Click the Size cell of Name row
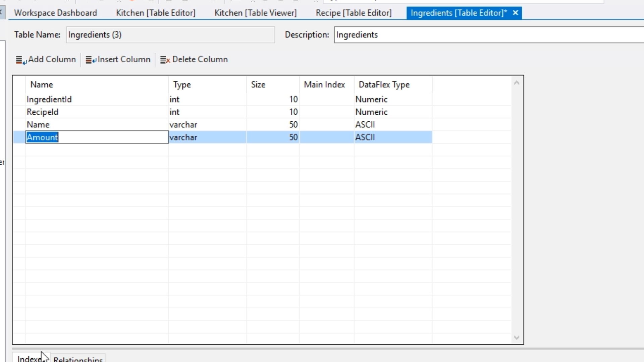This screenshot has height=362, width=644. (x=273, y=125)
